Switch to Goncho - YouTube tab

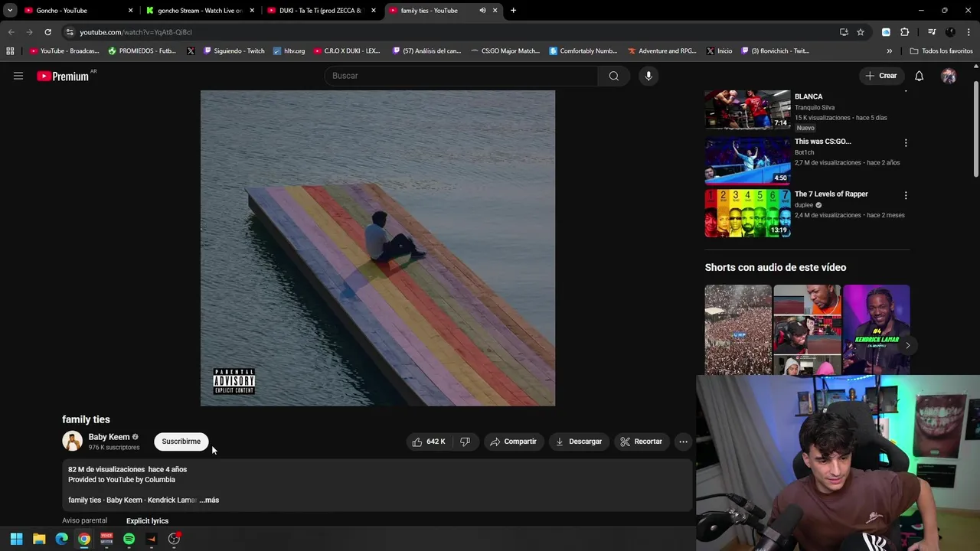click(x=79, y=11)
